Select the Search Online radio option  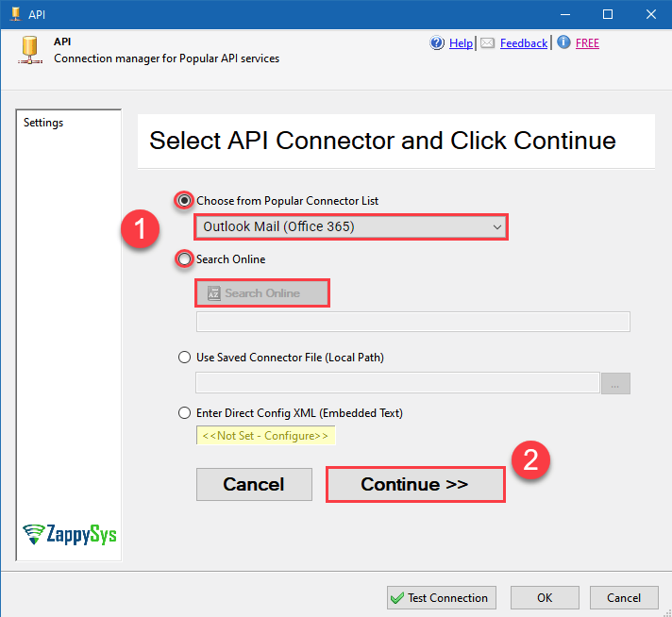(184, 259)
